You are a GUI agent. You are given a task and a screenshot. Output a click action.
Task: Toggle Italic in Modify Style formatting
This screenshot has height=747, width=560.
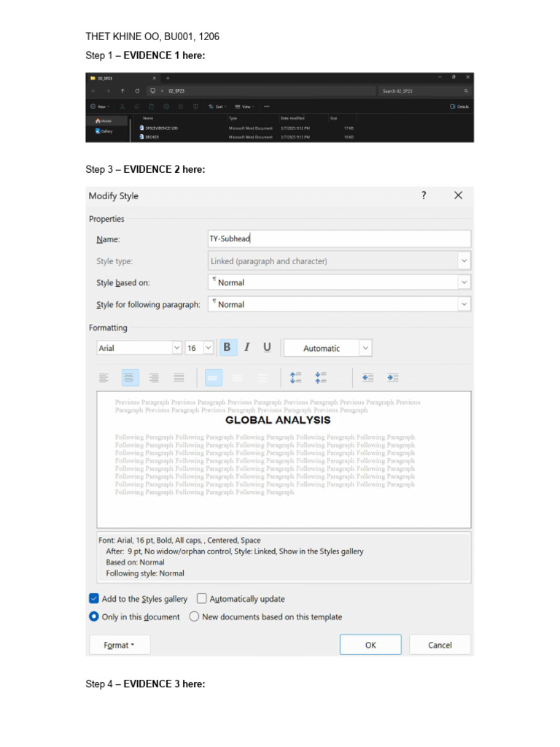point(246,347)
